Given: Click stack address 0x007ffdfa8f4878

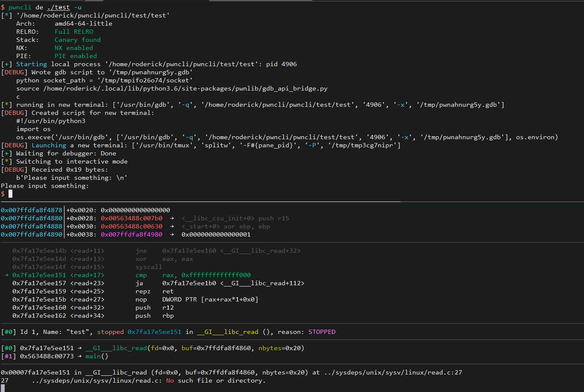Looking at the screenshot, I should click(32, 210).
